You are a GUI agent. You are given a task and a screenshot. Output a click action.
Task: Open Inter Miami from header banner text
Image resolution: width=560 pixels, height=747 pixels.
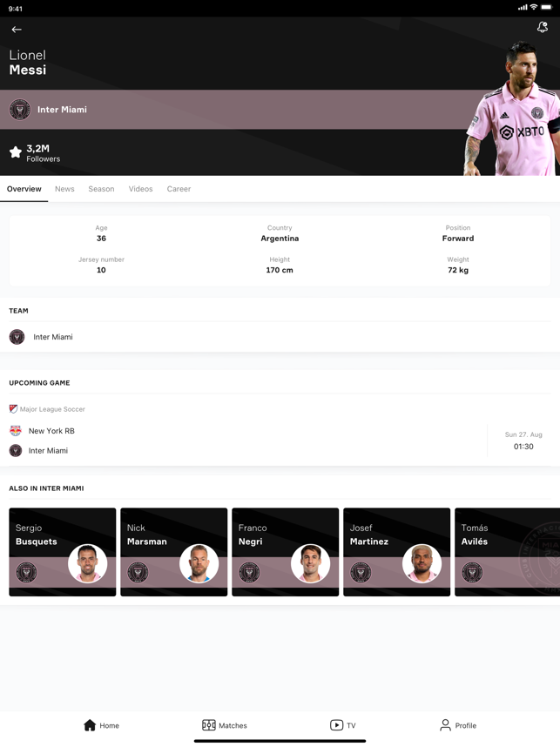(63, 110)
